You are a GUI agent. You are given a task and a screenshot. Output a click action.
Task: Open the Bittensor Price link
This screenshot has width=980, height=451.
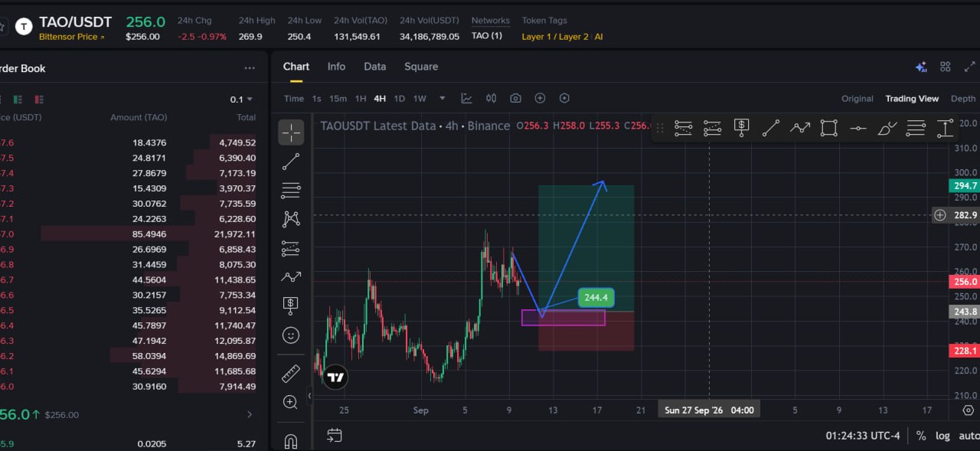tap(72, 37)
